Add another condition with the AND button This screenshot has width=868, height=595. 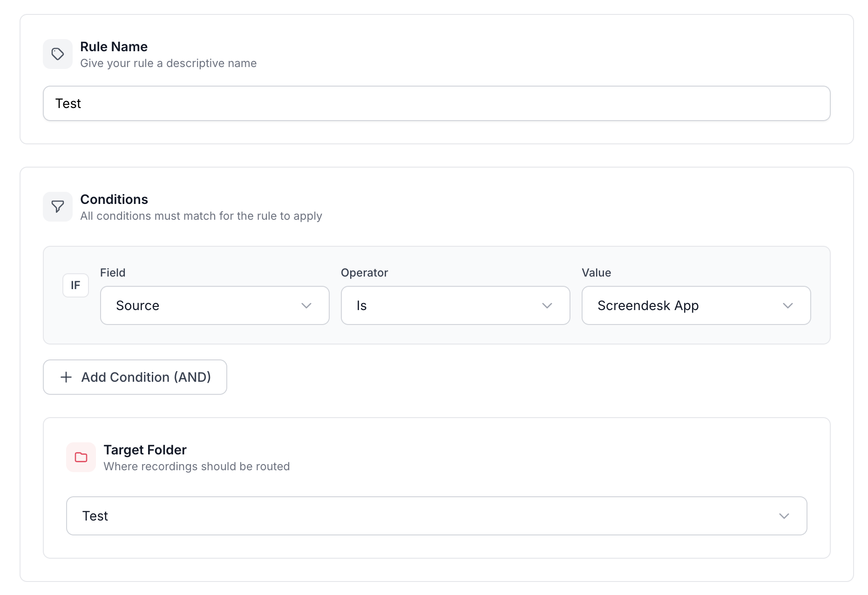coord(135,377)
